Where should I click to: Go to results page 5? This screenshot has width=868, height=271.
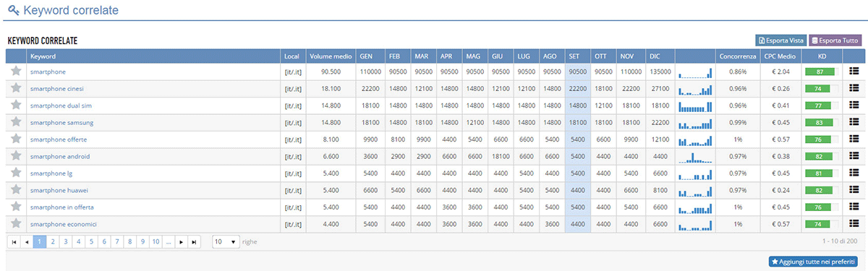91,242
